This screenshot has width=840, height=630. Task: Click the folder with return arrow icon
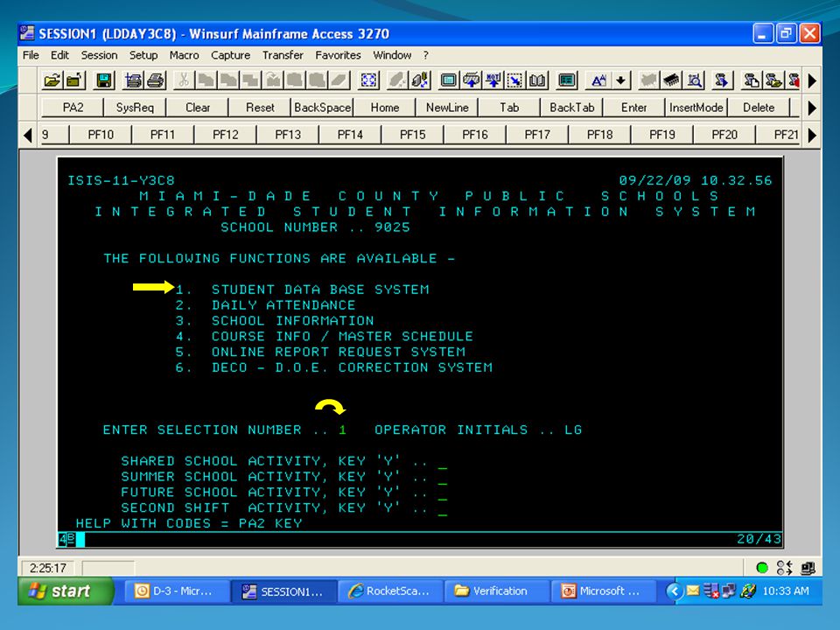73,80
